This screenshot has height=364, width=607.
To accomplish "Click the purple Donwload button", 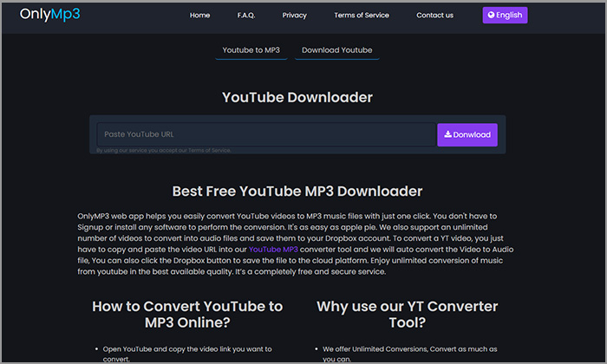I will (x=467, y=134).
